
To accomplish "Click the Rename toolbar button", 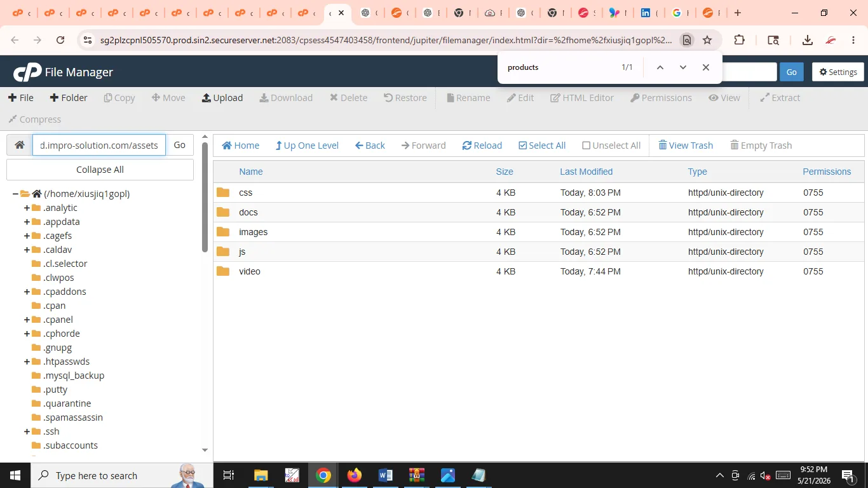I will click(468, 98).
